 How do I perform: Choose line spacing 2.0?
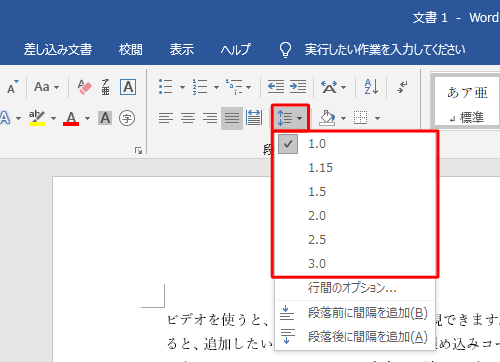coord(355,216)
